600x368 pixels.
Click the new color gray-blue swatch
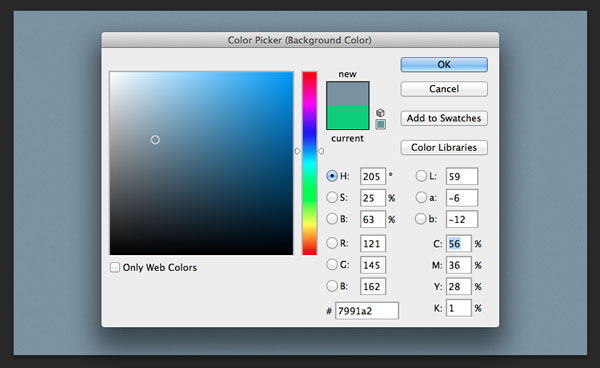347,94
